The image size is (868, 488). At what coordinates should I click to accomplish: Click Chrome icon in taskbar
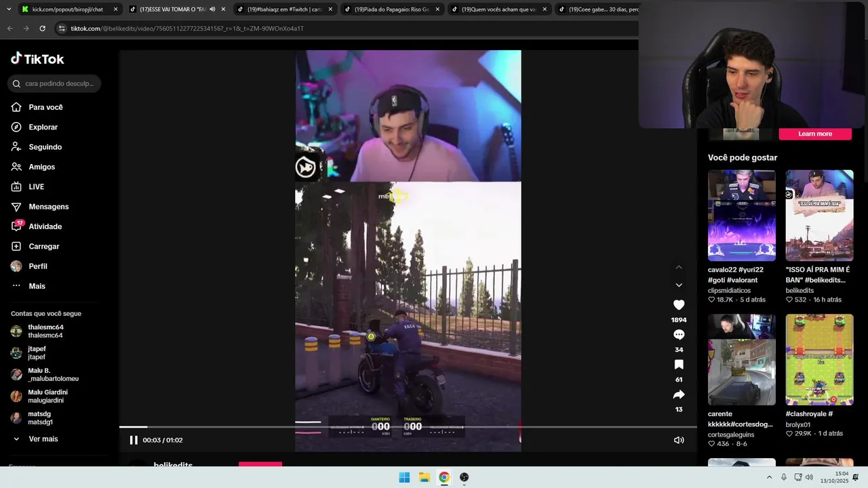[444, 477]
